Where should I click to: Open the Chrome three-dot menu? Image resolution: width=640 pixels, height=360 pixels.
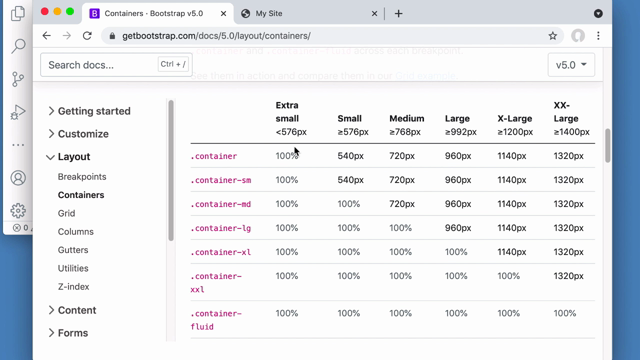[598, 36]
